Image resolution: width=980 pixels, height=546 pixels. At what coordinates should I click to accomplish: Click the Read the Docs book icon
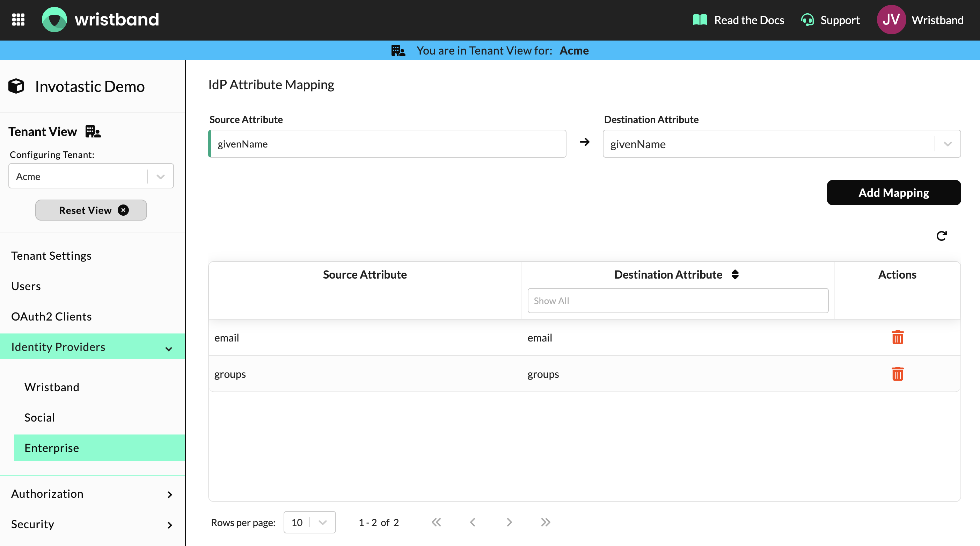[700, 20]
